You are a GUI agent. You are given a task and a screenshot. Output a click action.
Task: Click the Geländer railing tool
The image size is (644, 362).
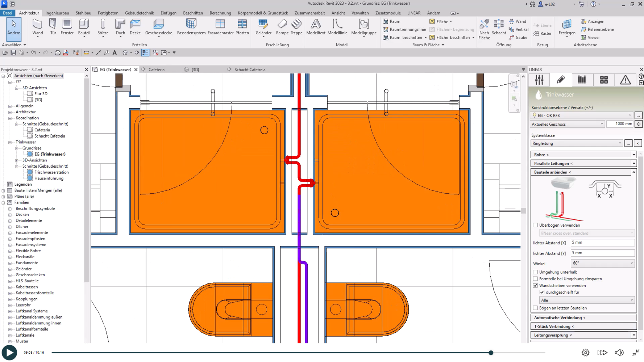(263, 27)
